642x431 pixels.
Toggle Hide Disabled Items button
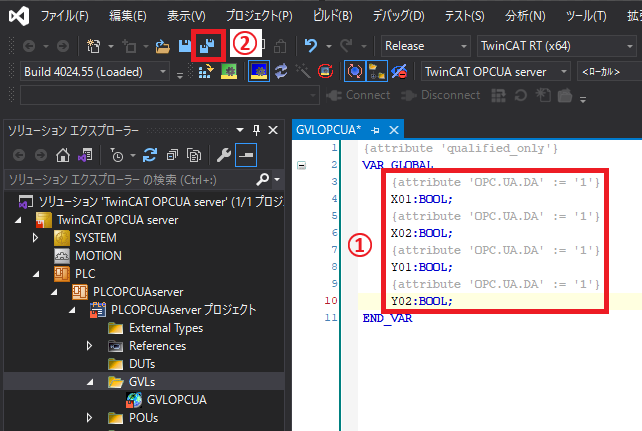click(x=399, y=72)
